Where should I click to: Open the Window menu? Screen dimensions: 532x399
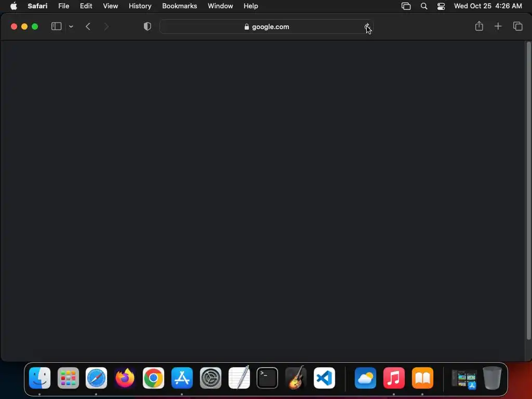coord(220,6)
